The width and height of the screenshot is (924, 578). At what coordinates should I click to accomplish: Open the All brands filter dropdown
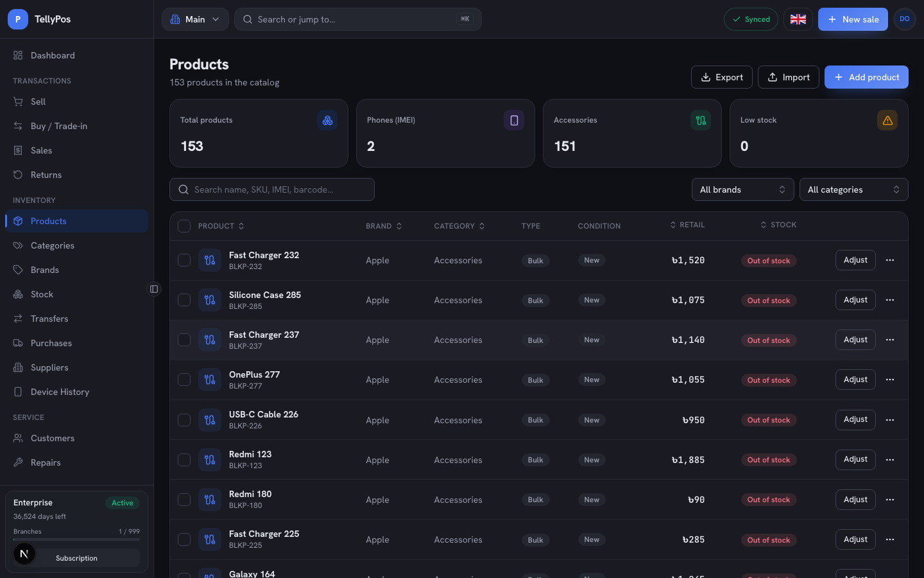click(x=742, y=189)
